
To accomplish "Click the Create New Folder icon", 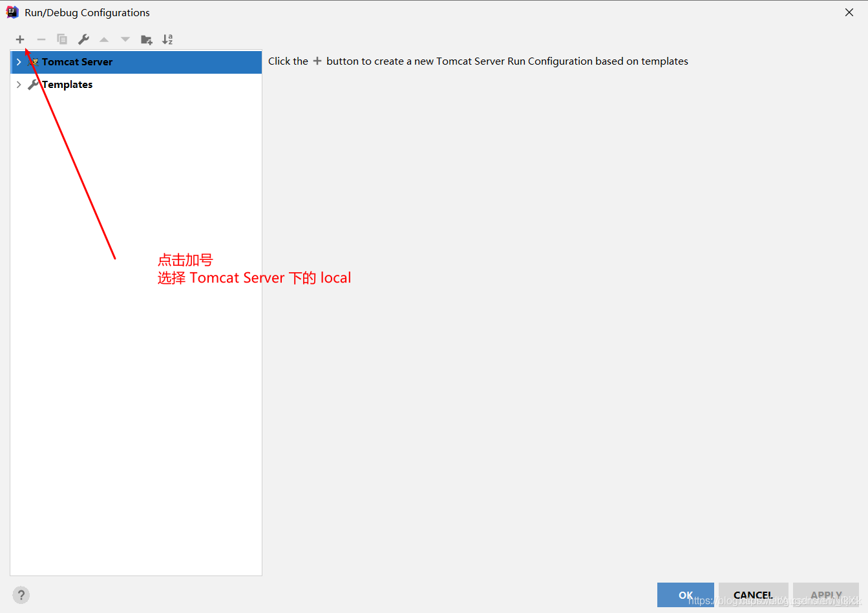I will [x=147, y=39].
